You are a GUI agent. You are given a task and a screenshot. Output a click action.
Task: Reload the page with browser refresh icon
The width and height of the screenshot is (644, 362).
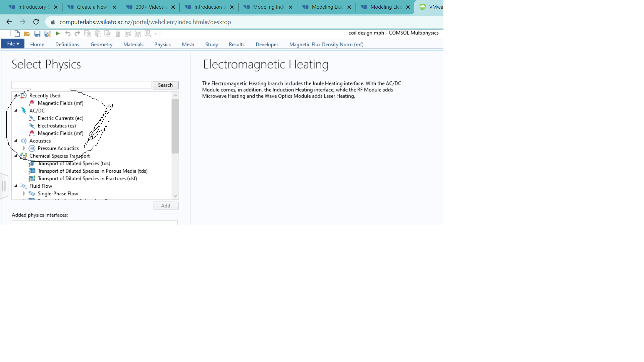[x=36, y=22]
